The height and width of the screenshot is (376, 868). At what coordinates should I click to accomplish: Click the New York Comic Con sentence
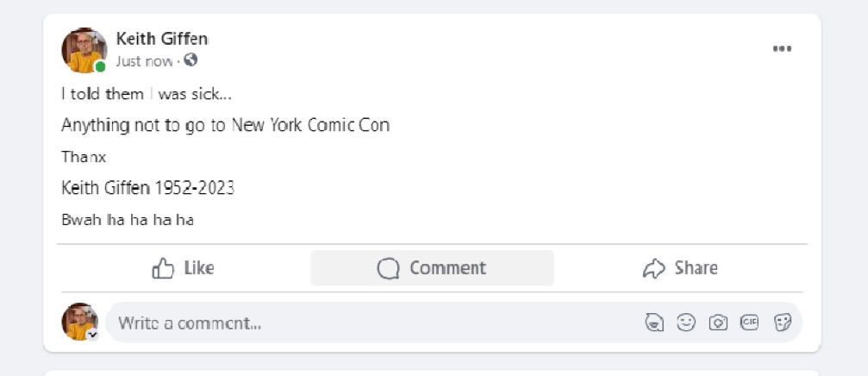(x=225, y=125)
